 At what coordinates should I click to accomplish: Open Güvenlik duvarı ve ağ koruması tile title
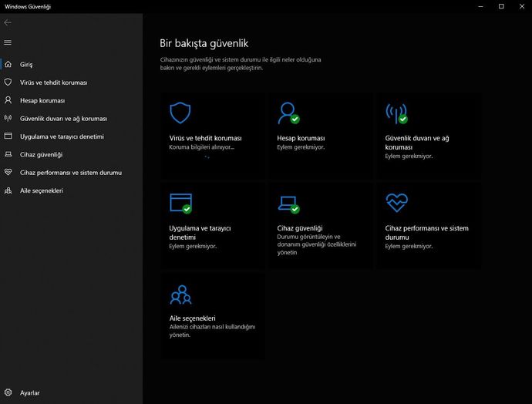417,143
